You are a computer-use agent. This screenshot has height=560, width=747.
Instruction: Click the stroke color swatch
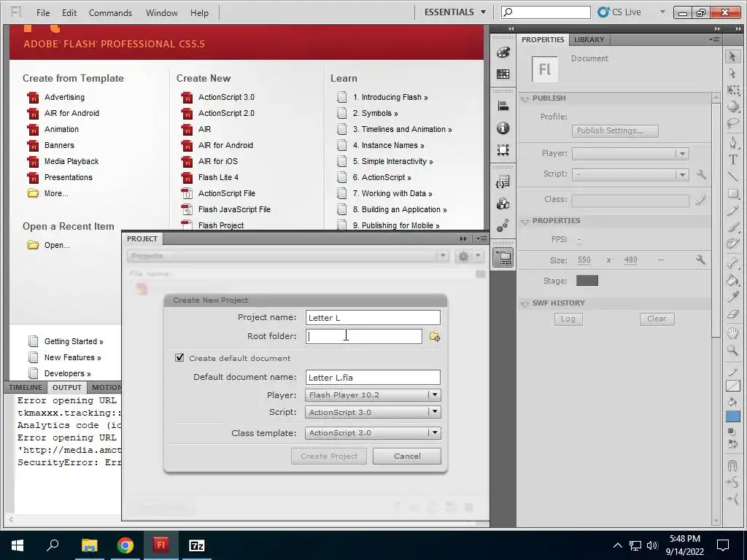[732, 386]
